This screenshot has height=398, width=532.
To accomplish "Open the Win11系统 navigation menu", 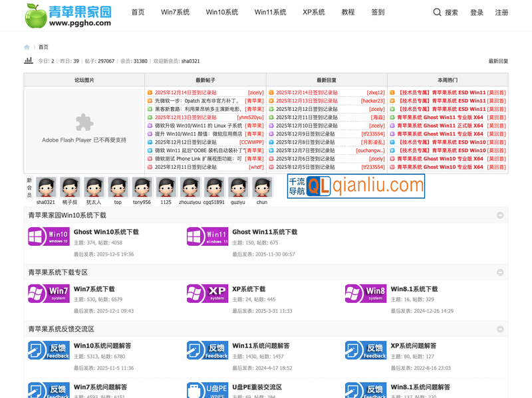I will pyautogui.click(x=270, y=12).
